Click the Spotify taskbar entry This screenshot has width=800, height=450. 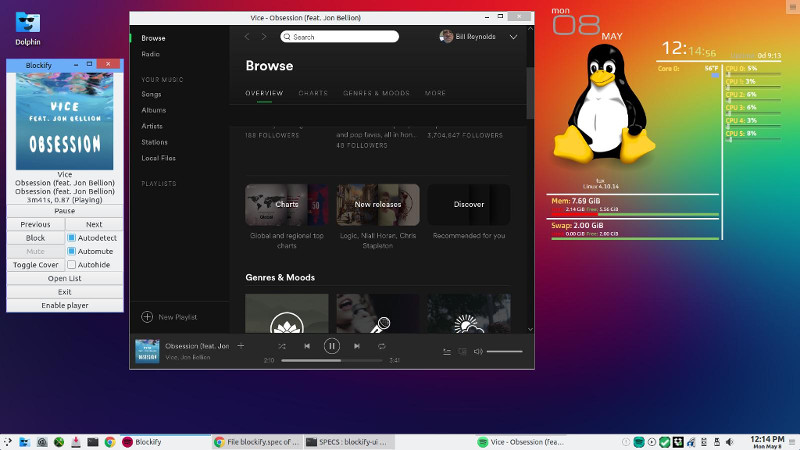pos(520,442)
